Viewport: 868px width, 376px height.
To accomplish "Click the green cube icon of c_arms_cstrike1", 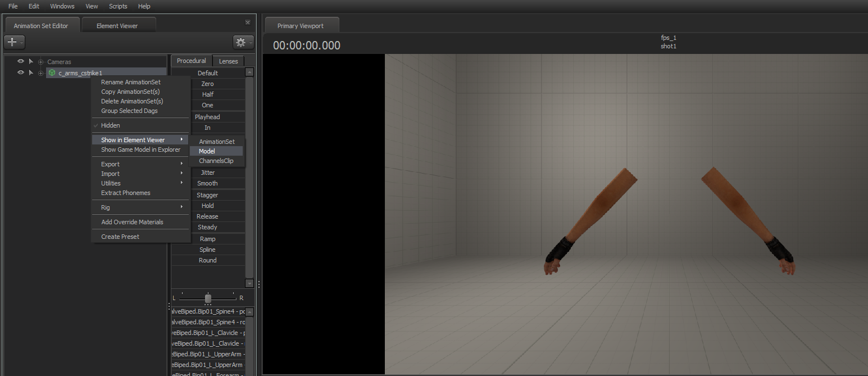I will pos(52,73).
